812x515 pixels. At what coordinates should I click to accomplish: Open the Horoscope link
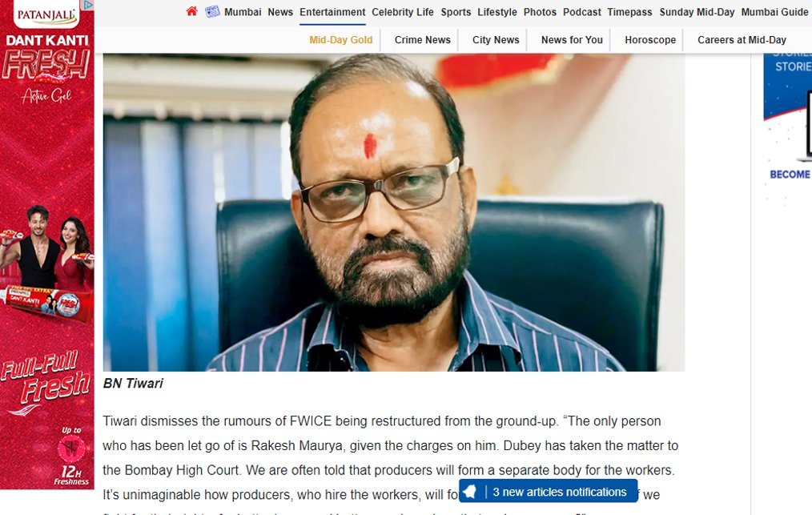click(650, 40)
